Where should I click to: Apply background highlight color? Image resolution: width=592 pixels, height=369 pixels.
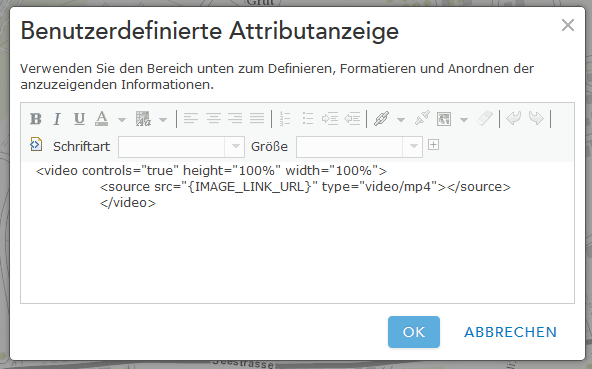[x=143, y=119]
